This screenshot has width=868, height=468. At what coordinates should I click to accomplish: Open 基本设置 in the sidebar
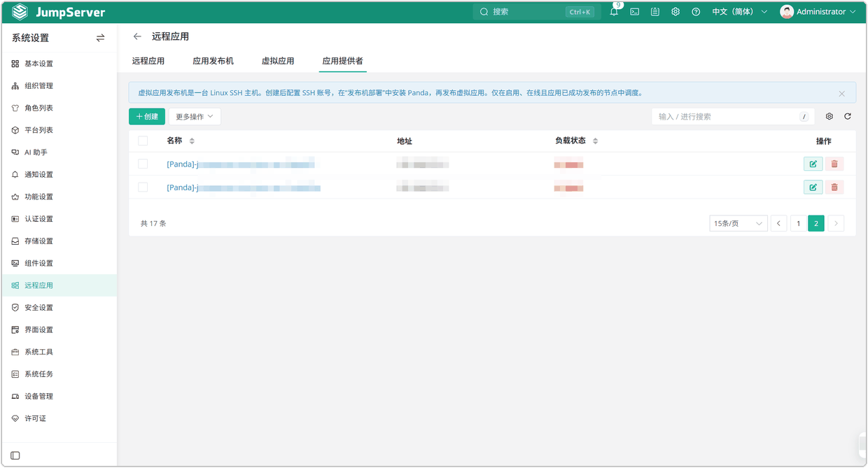(59, 64)
